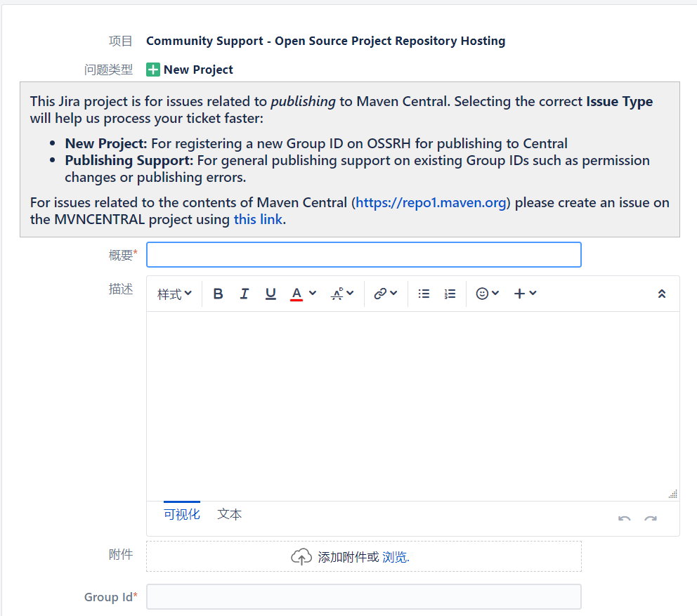Viewport: 697px width, 616px height.
Task: Click the description area resize handle
Action: (673, 494)
